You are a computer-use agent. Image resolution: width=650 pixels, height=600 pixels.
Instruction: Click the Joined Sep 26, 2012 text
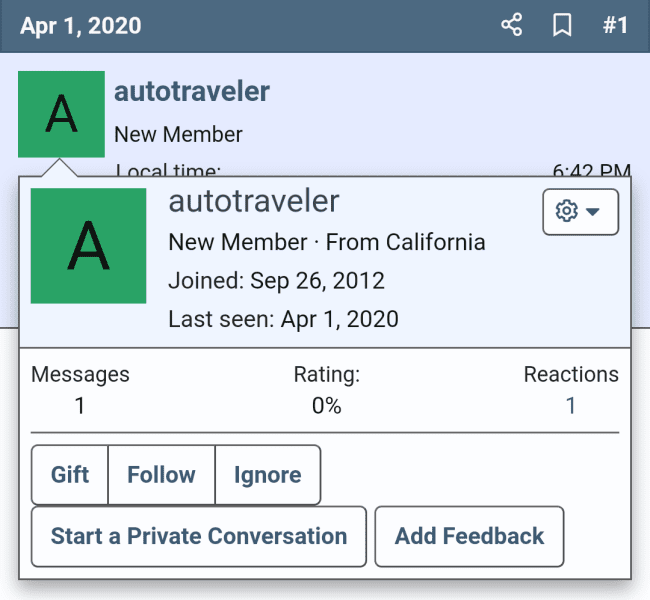(276, 281)
